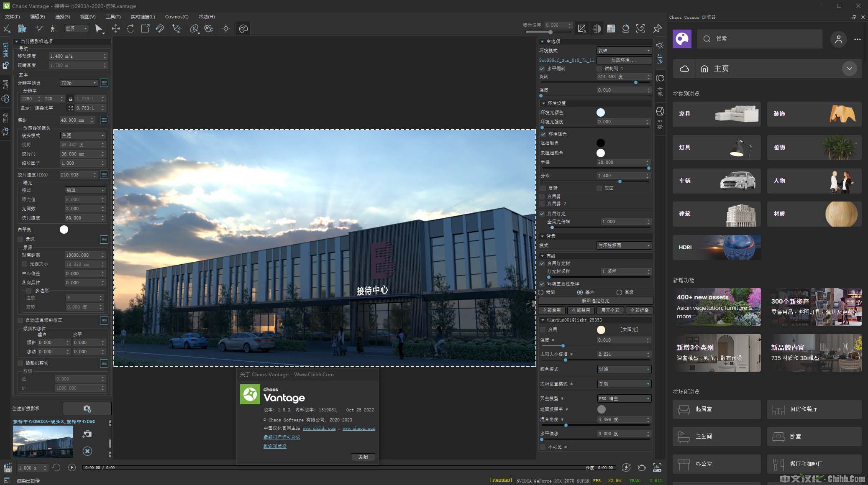Click the create new camera icon button
Image resolution: width=868 pixels, height=485 pixels.
87,408
